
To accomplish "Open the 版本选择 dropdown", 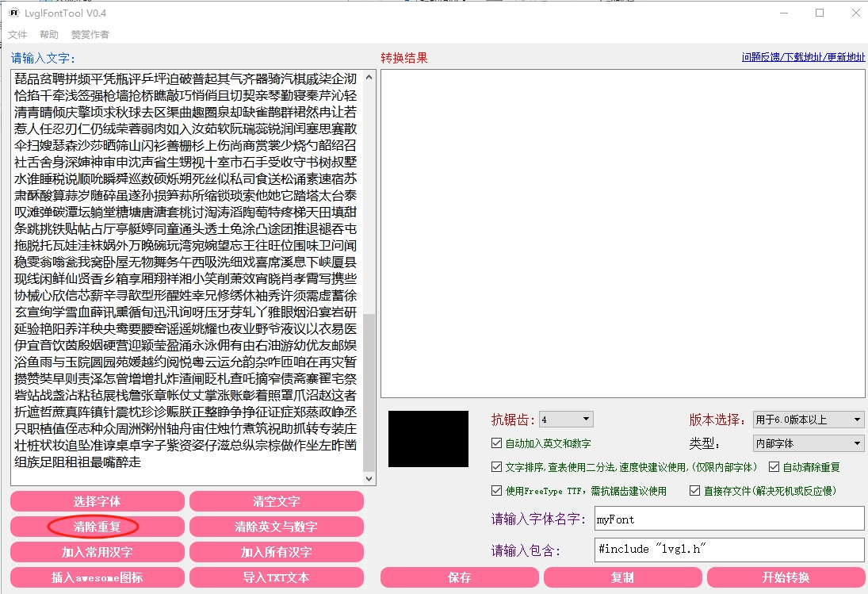I will pyautogui.click(x=808, y=420).
